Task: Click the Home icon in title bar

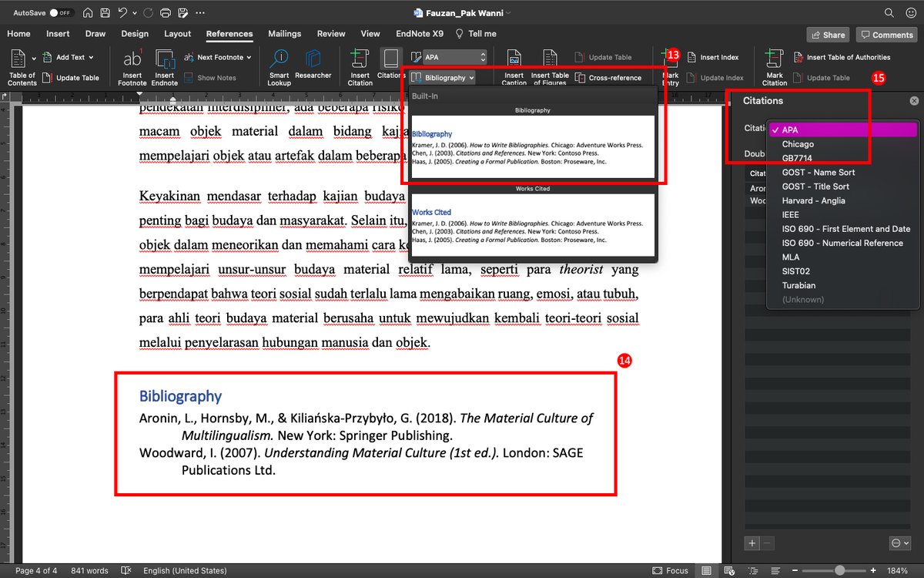Action: coord(88,13)
